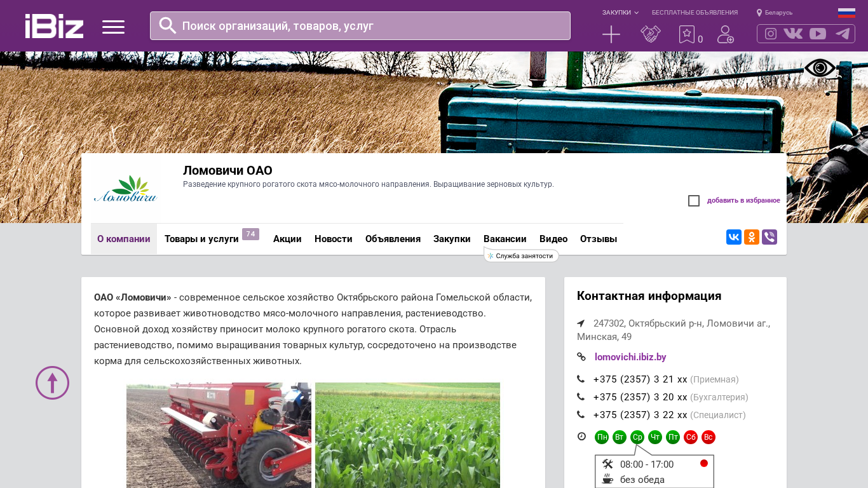Screen dimensions: 868x488
Task: Select the Ср weekday circle
Action: click(637, 437)
